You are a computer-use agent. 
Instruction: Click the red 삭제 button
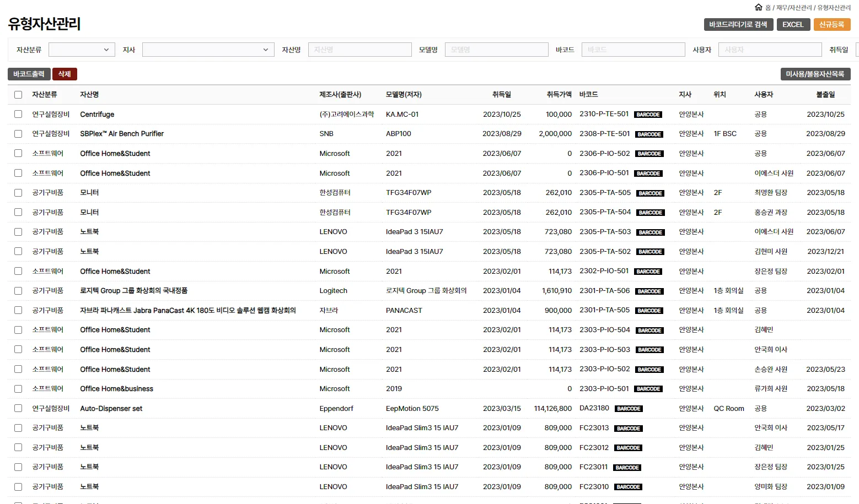pos(65,74)
